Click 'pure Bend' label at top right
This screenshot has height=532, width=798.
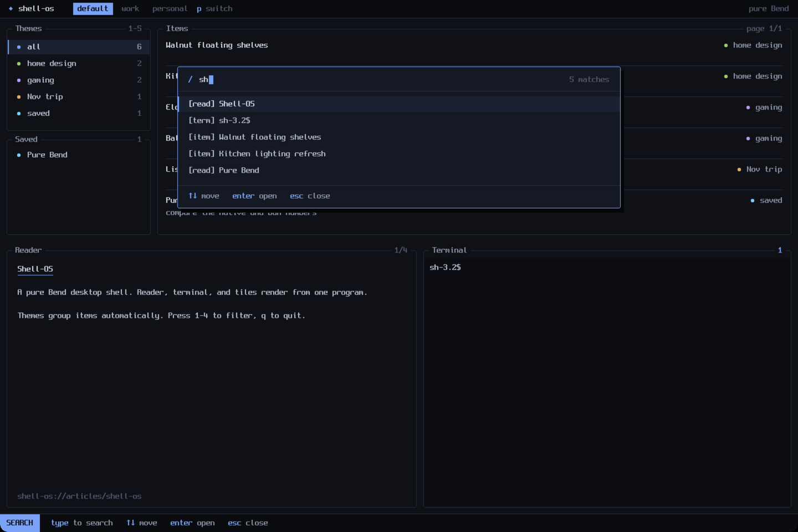tap(769, 9)
